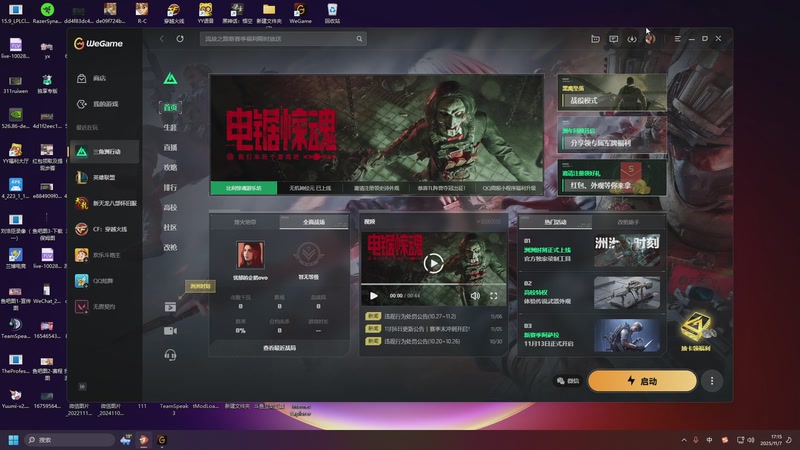
Task: Switch to 社区 tab in game nav
Action: click(x=170, y=227)
